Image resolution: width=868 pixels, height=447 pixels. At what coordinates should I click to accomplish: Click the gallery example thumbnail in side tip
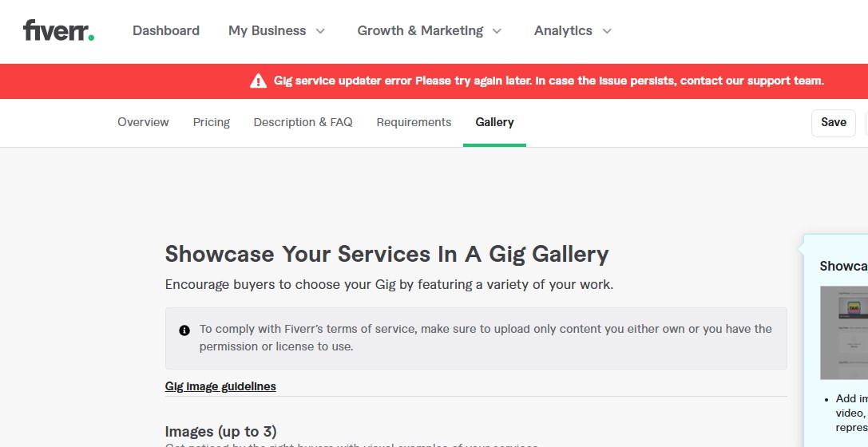coord(843,333)
